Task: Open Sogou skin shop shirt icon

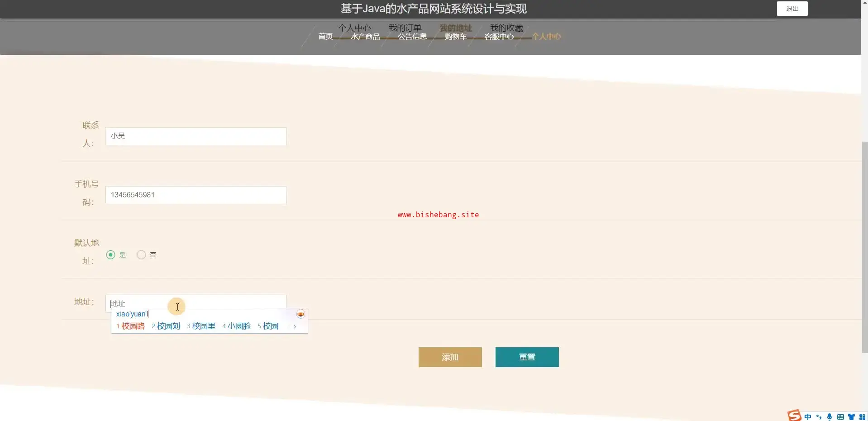Action: coord(851,417)
